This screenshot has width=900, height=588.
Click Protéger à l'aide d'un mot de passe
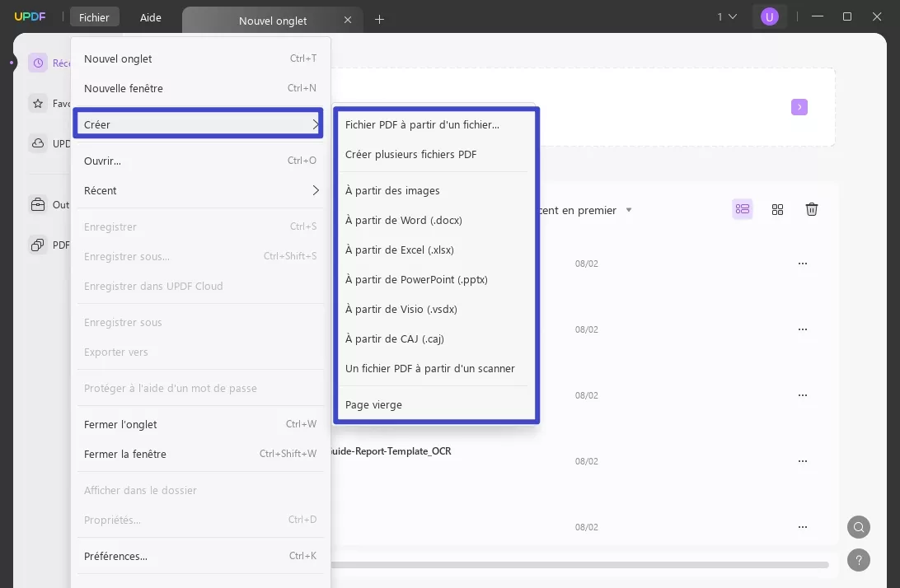(x=200, y=389)
